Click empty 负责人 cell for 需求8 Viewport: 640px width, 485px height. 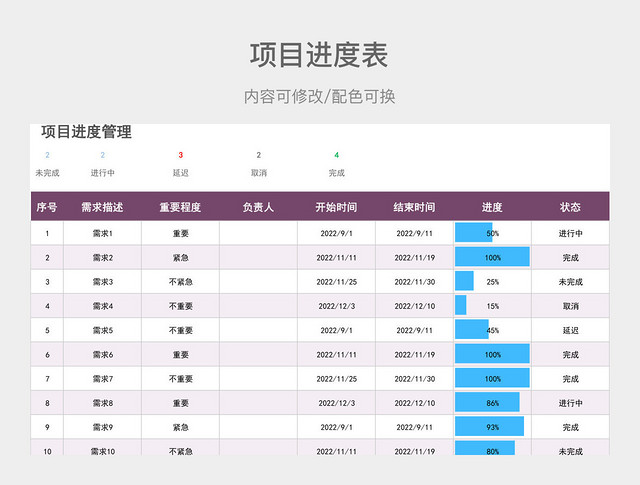pos(258,403)
